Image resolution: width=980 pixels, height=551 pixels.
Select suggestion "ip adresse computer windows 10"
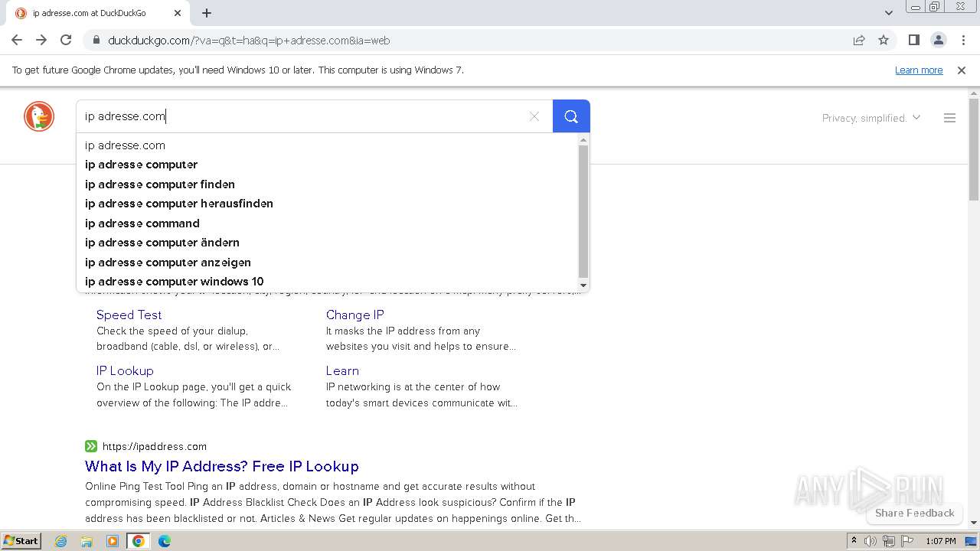328,282
